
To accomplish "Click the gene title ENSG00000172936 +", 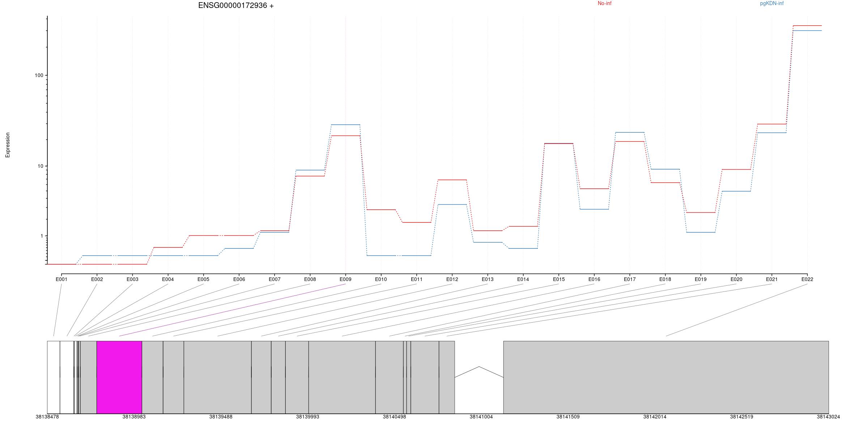I will 236,5.
